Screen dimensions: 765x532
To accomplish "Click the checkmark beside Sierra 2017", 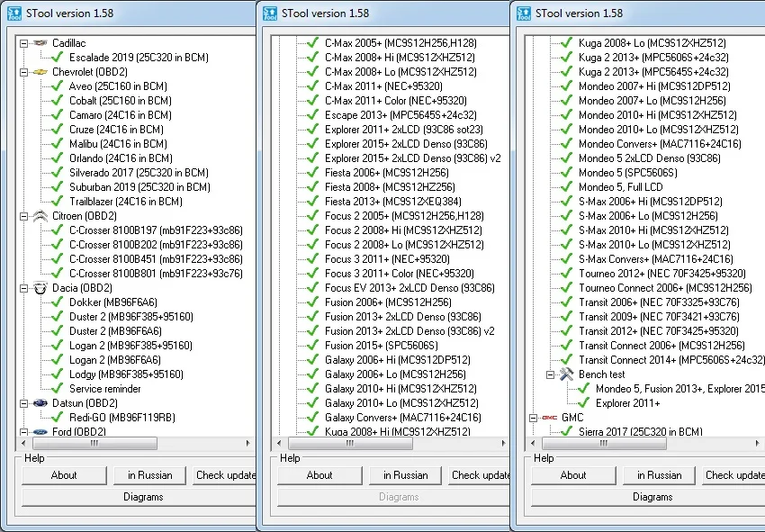I will (566, 431).
